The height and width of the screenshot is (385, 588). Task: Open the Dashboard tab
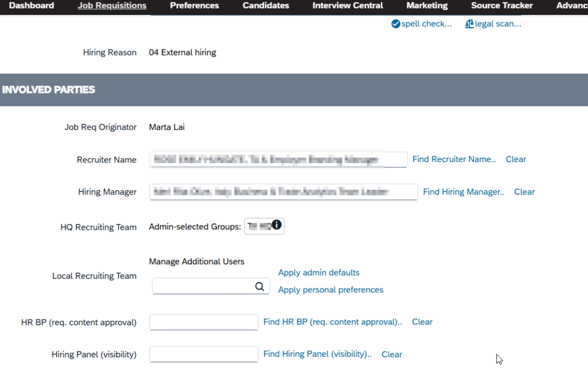click(x=32, y=6)
